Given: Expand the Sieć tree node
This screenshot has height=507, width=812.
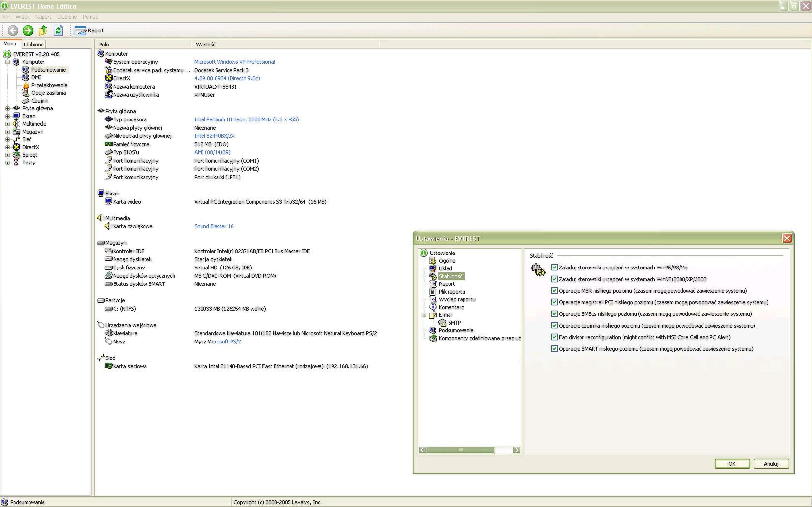Looking at the screenshot, I should [x=7, y=139].
